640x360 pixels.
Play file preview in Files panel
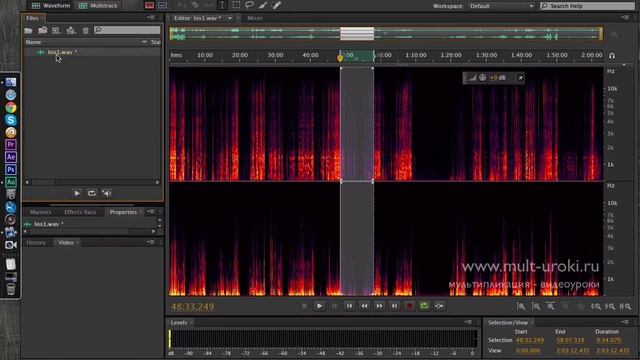pos(77,193)
